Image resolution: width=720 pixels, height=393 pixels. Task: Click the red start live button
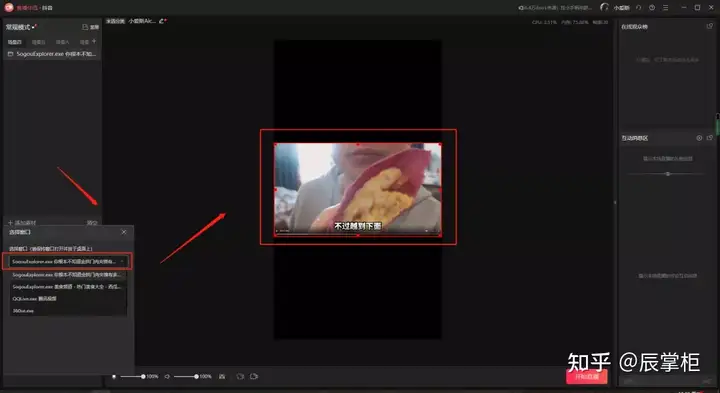587,376
